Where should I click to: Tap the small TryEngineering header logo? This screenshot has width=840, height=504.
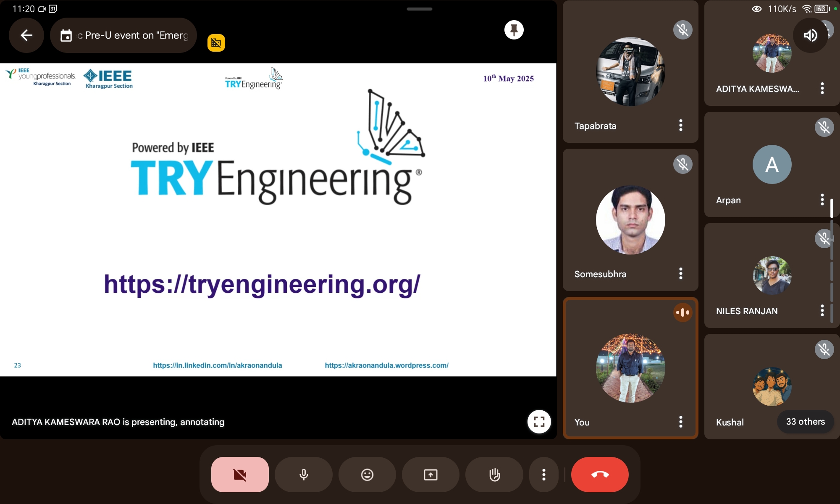(x=254, y=79)
